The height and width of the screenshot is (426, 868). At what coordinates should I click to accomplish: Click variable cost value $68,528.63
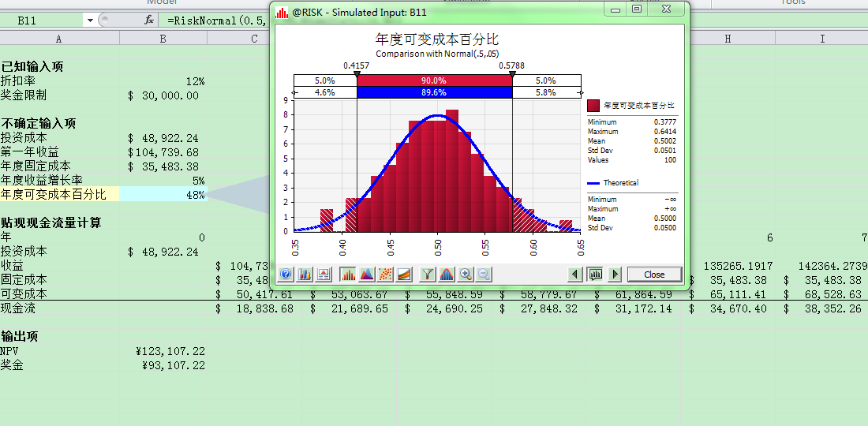tap(822, 294)
